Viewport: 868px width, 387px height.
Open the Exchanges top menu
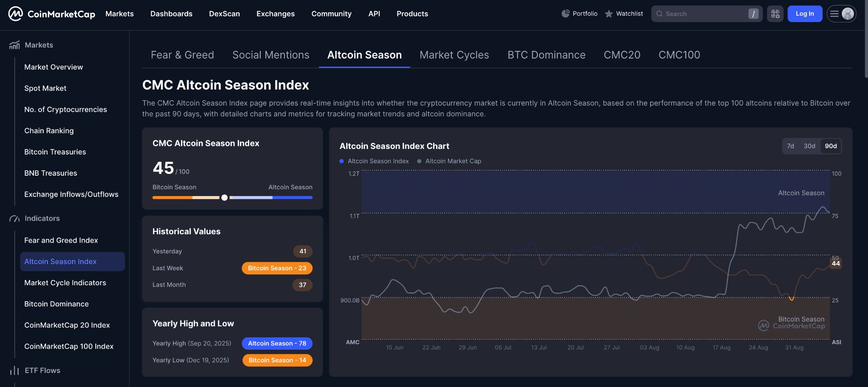coord(275,14)
